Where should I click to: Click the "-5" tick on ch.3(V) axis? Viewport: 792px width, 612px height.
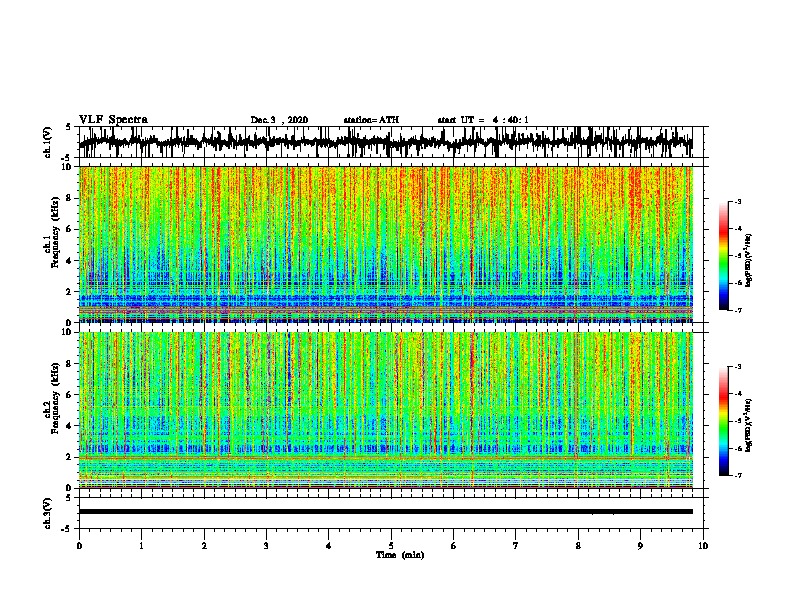(x=67, y=529)
